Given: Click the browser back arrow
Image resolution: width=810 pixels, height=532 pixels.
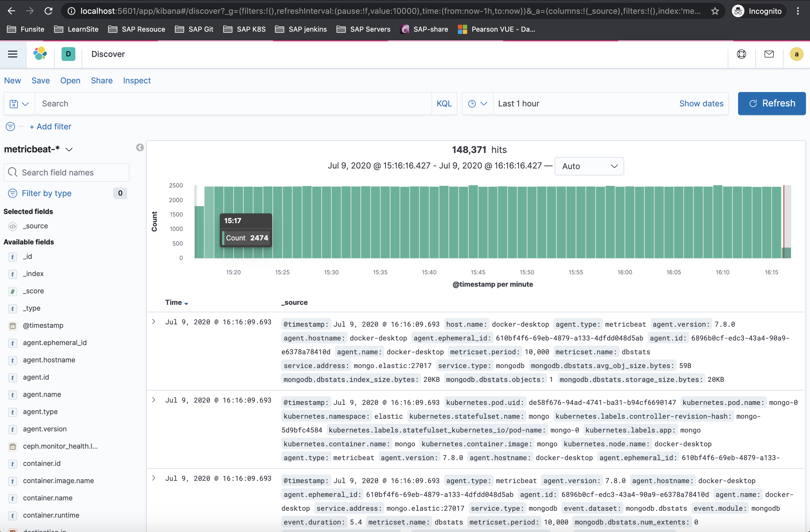Looking at the screenshot, I should coord(12,11).
